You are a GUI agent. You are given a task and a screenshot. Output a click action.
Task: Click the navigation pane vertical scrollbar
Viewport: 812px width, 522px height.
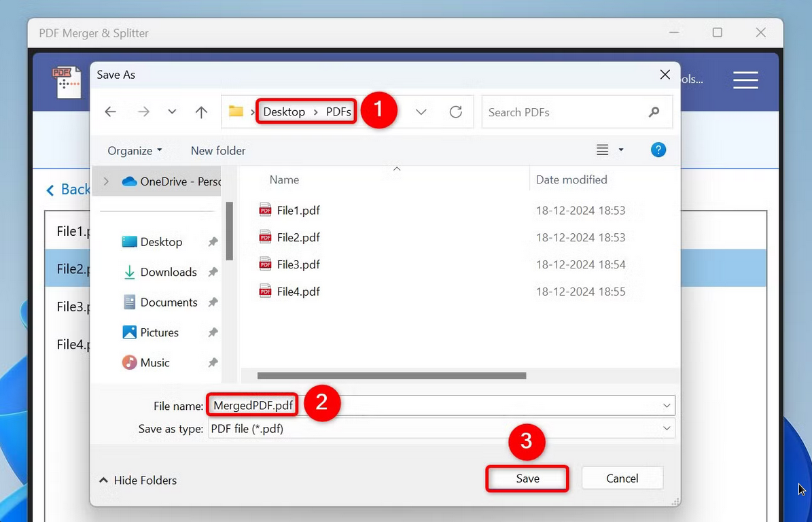point(229,231)
